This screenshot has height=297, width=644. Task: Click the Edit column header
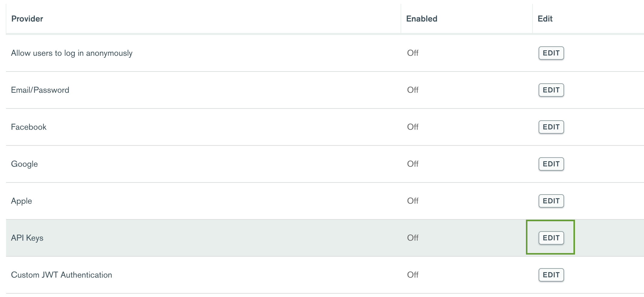pos(545,18)
